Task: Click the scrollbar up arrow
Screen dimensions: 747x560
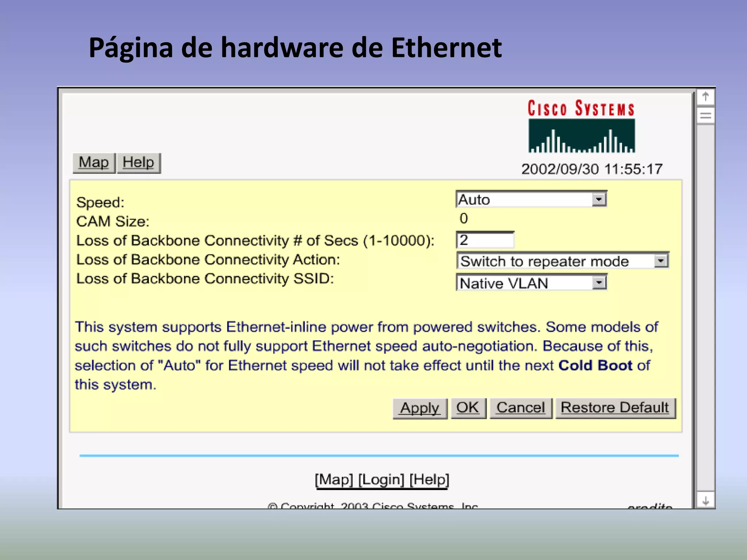Action: 705,97
